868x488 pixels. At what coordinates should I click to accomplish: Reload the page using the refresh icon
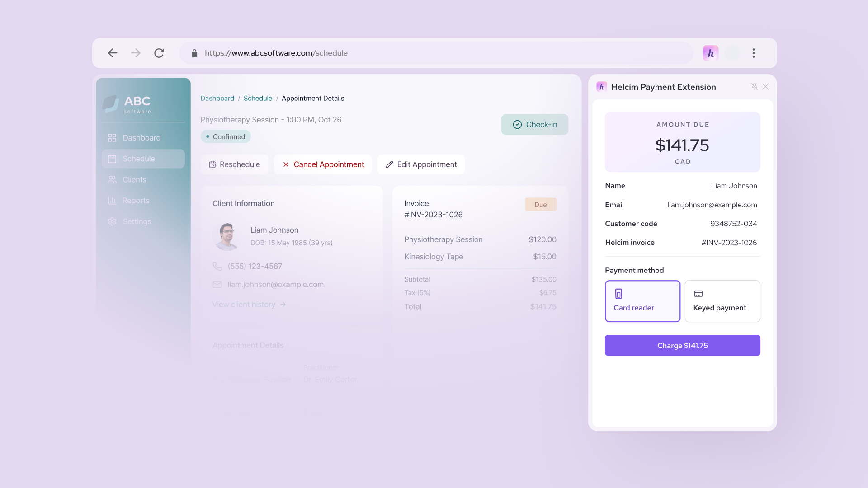pyautogui.click(x=159, y=53)
